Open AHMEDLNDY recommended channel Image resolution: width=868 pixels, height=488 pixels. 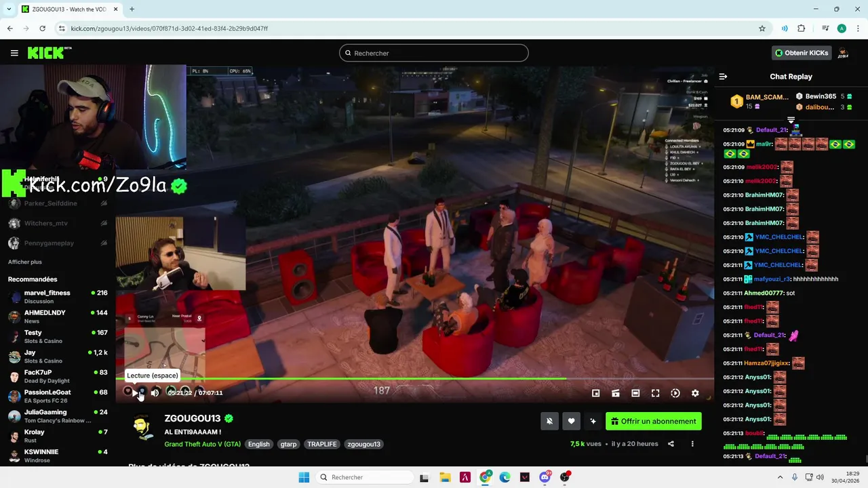(x=58, y=317)
